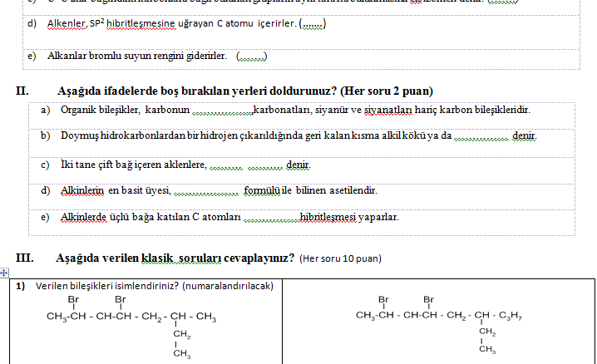This screenshot has height=364, width=597.
Task: Click the text '(Her soru 10 puan)'
Action: pyautogui.click(x=341, y=259)
